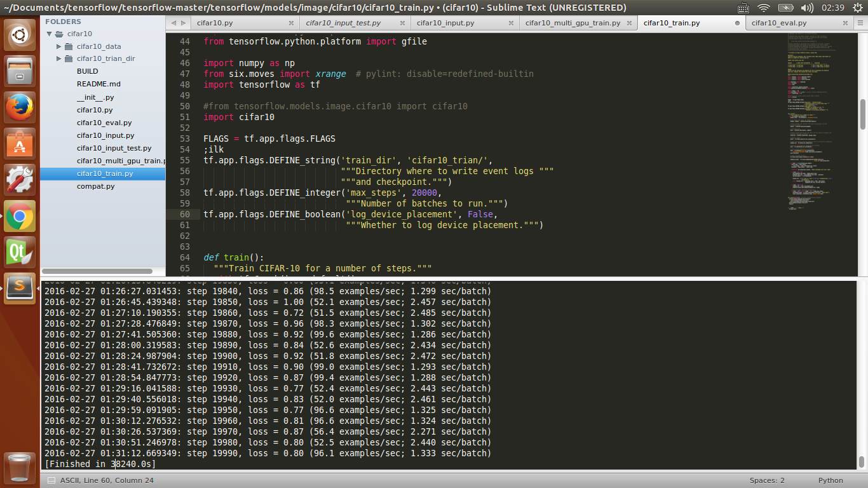Switch to the cifar10.py tab
This screenshot has height=488, width=868.
[215, 23]
